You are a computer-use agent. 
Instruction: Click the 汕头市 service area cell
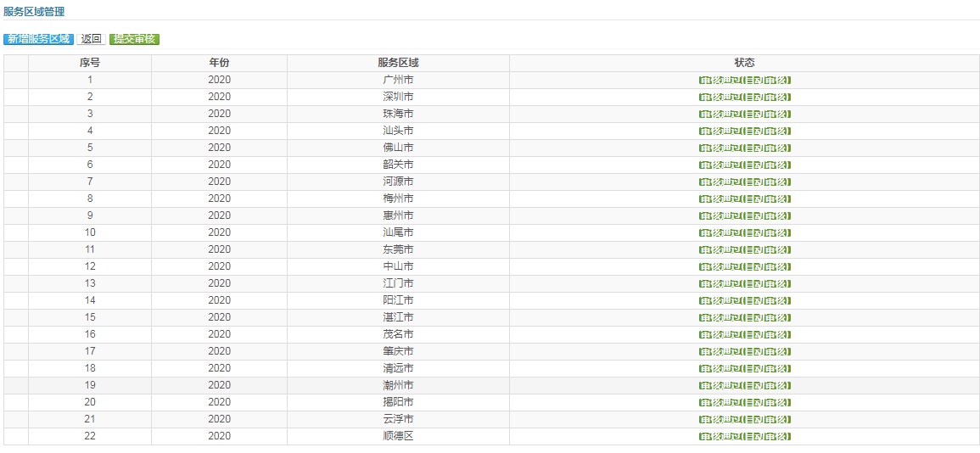click(398, 131)
